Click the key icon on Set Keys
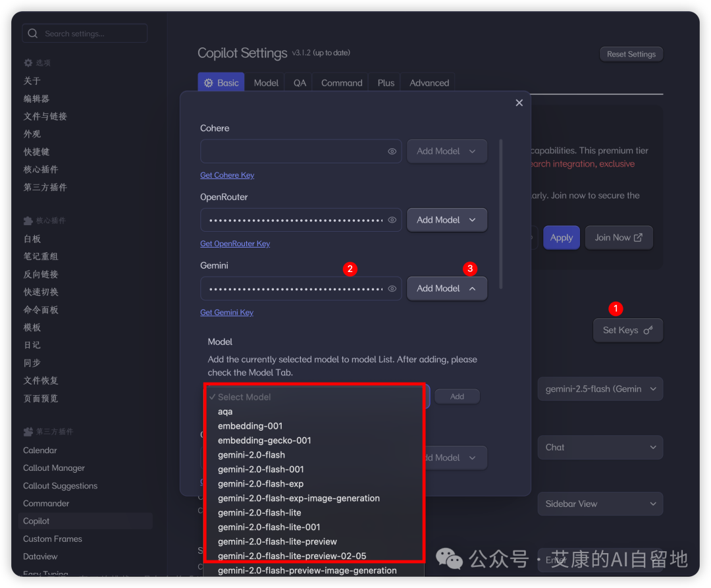Screen dimensions: 711x588 tap(648, 330)
